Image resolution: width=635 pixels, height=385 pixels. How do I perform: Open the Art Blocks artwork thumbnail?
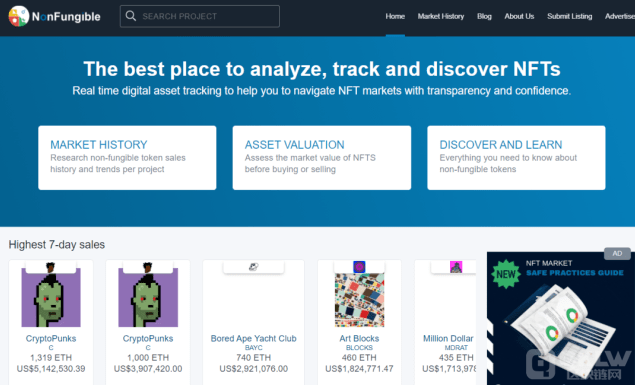(359, 300)
